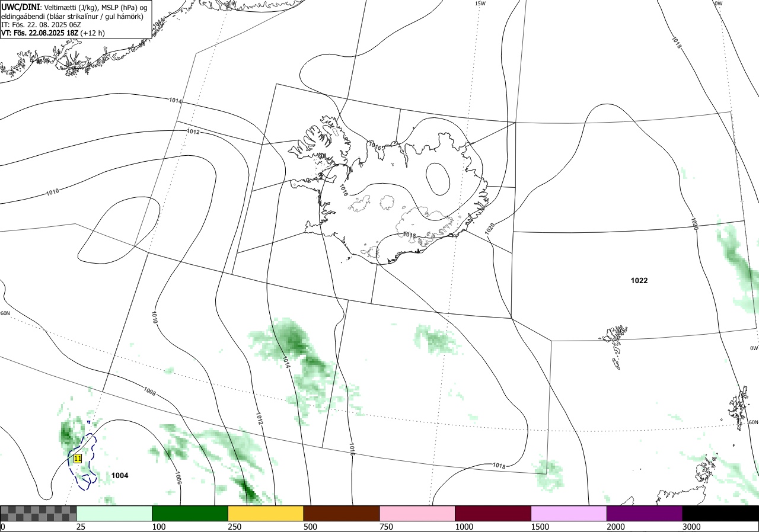Select the dark green 100–250 legend swatch
Screen dimensions: 759x532
click(190, 513)
